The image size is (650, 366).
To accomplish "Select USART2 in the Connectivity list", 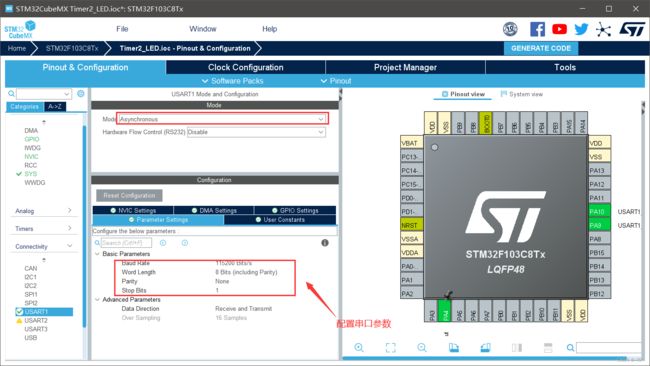I will point(36,320).
